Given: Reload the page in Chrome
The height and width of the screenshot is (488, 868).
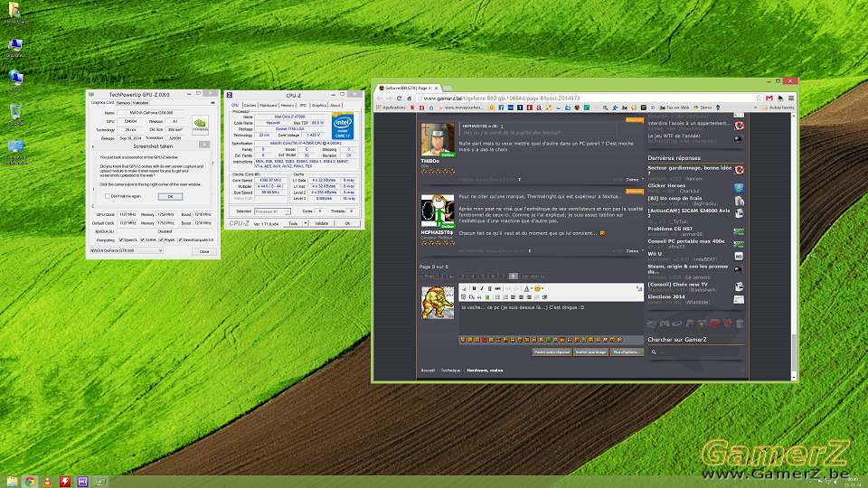Looking at the screenshot, I should [399, 98].
